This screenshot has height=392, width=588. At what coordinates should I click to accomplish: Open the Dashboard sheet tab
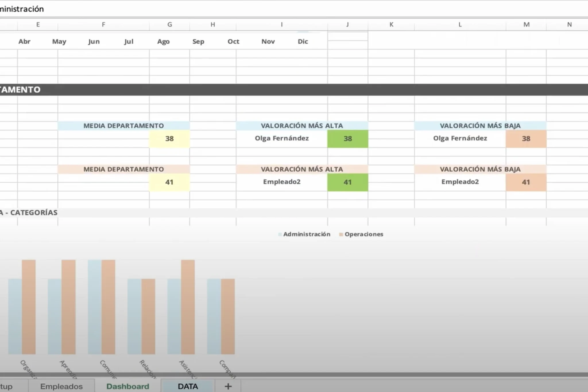point(128,386)
